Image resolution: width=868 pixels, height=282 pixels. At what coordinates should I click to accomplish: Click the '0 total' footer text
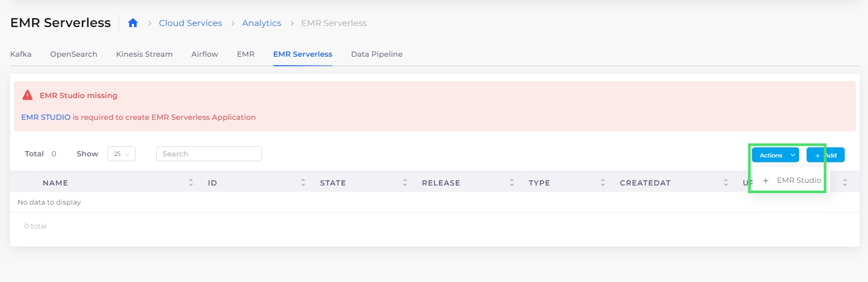[x=35, y=226]
